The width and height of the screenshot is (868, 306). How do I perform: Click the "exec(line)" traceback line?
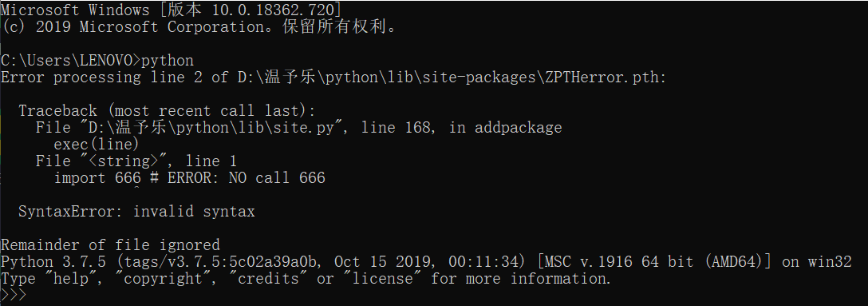(x=97, y=144)
